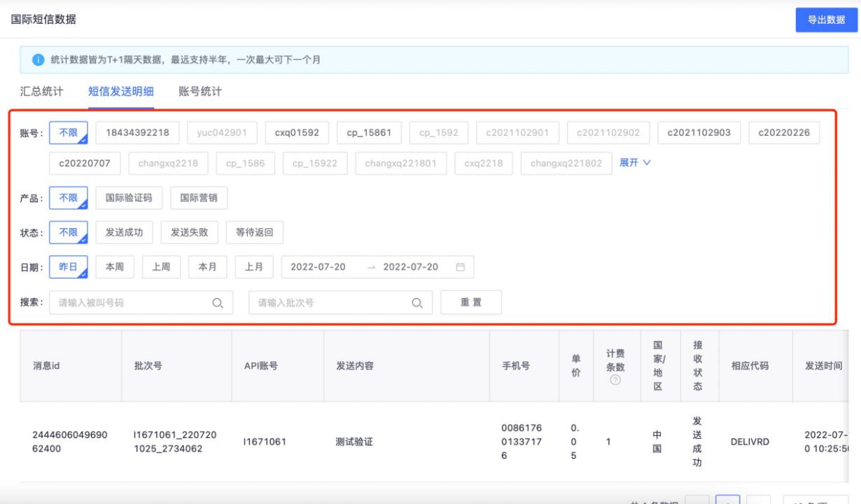The image size is (861, 504).
Task: Filter status by 发送失败
Action: (190, 232)
